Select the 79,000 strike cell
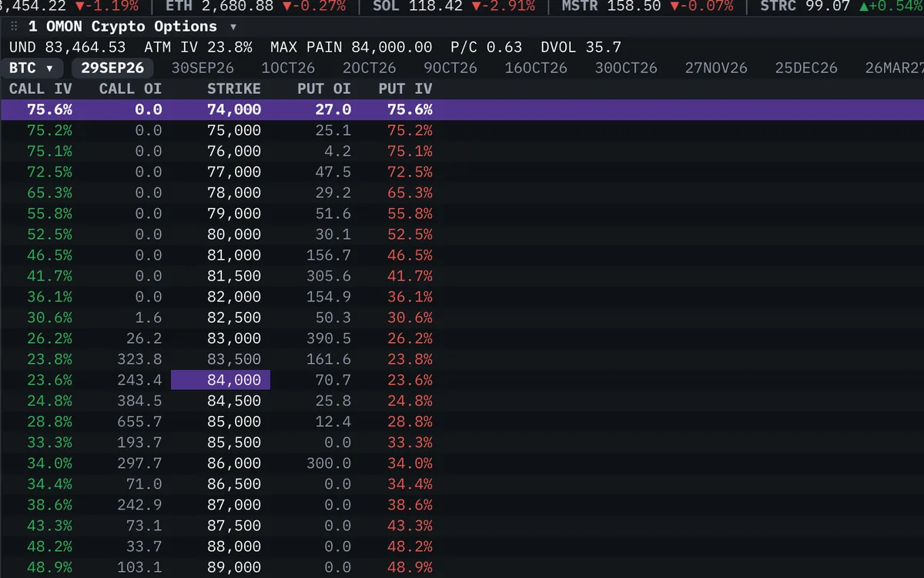924x578 pixels. (234, 213)
